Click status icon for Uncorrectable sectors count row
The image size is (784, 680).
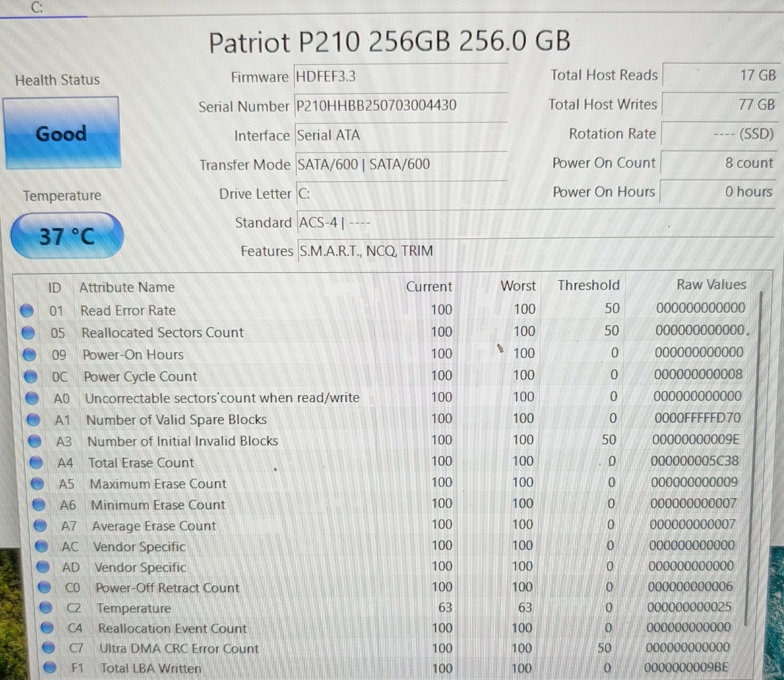coord(32,399)
